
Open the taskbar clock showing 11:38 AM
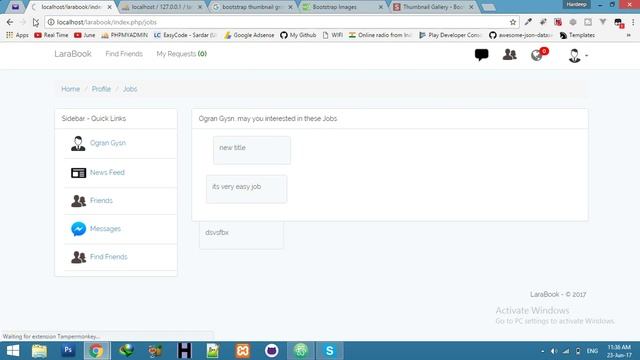click(619, 351)
